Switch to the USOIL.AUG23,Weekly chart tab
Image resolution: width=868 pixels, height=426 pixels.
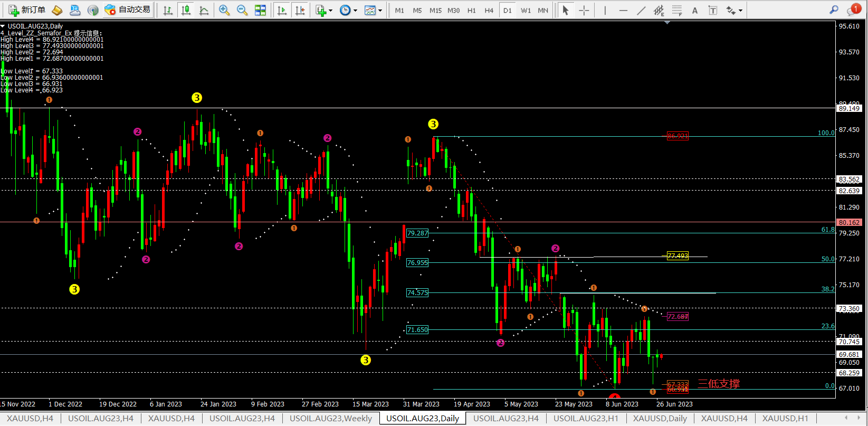tap(331, 418)
